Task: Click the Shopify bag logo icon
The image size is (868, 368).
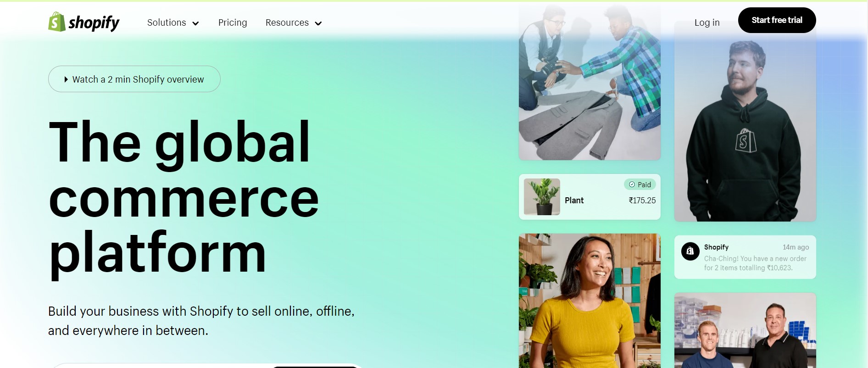Action: click(x=57, y=22)
